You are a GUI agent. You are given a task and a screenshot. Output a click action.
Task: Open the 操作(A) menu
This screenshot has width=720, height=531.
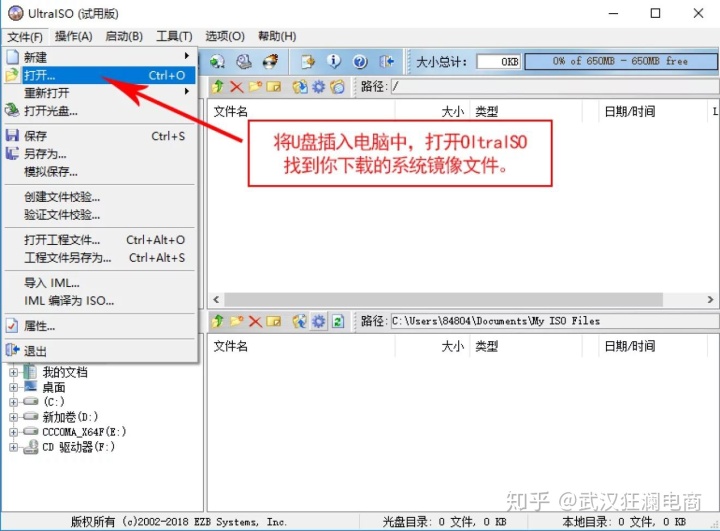click(x=73, y=36)
